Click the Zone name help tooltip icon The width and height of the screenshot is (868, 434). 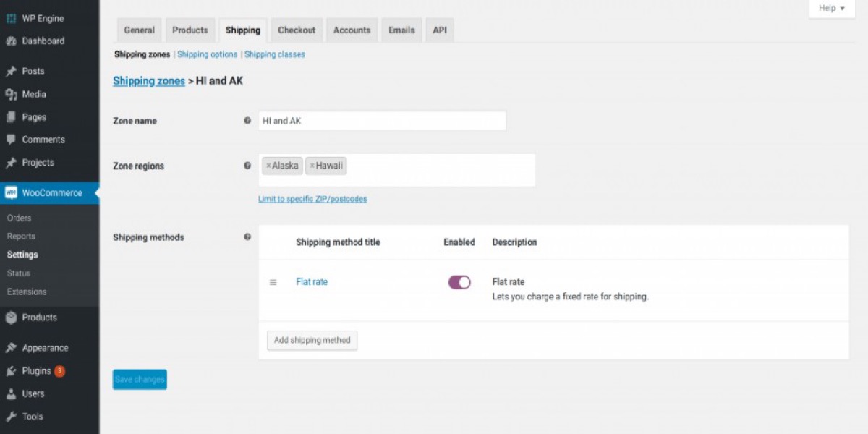coord(247,121)
